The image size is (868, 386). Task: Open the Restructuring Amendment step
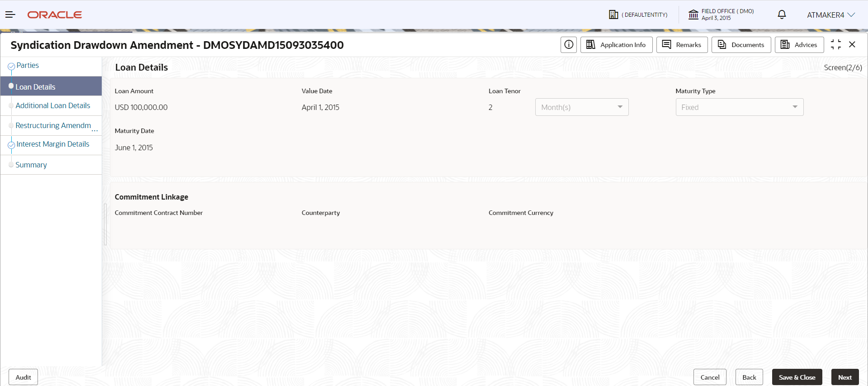click(53, 125)
